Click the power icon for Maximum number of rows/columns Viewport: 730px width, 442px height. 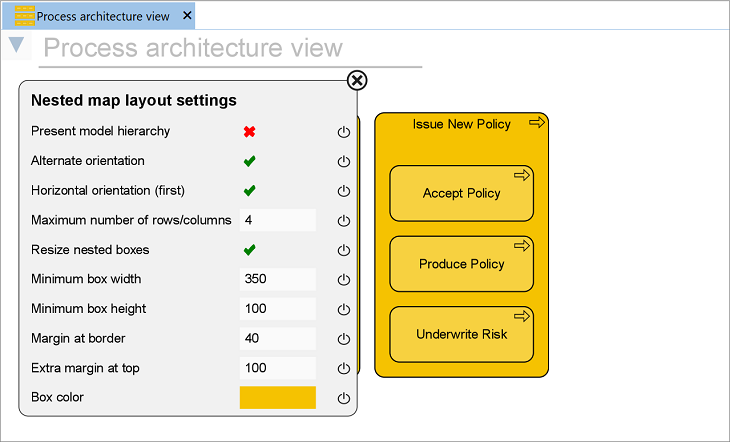344,221
